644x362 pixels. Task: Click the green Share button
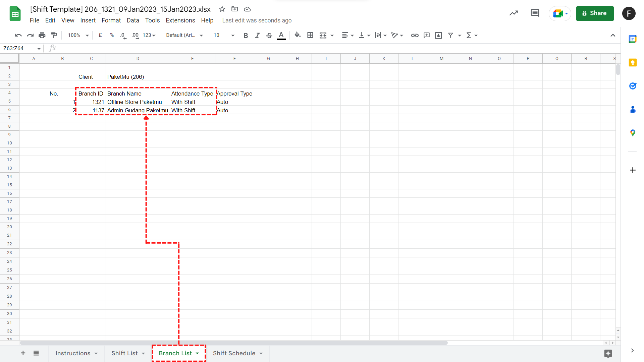pyautogui.click(x=595, y=13)
